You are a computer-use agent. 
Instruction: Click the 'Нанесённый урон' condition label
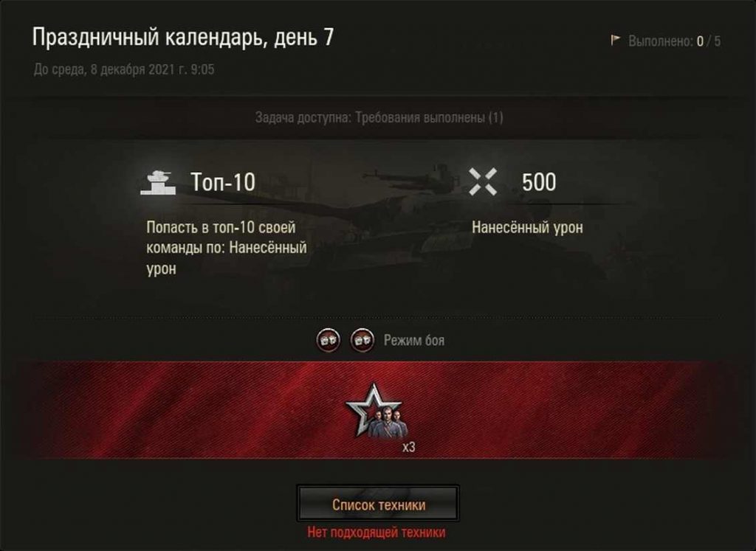click(527, 227)
